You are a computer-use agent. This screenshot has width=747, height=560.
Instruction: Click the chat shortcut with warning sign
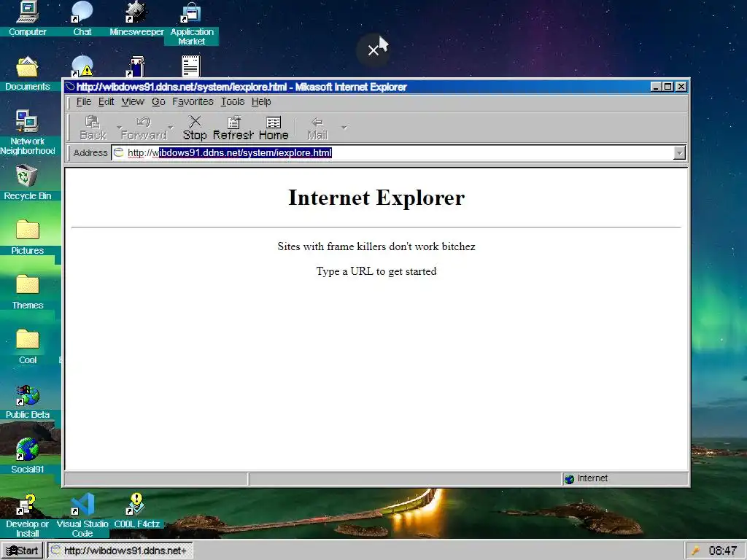coord(82,66)
